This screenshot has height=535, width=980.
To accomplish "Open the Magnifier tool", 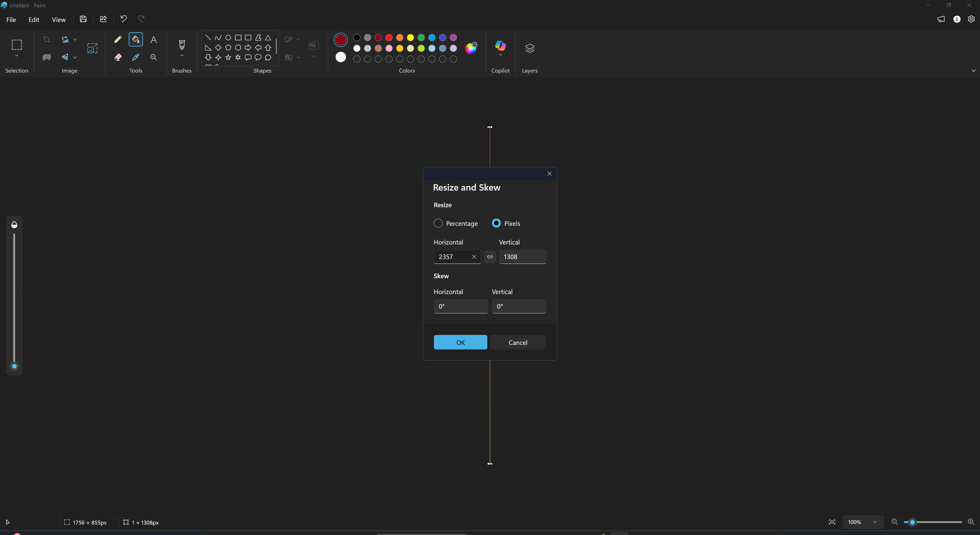I will click(154, 57).
